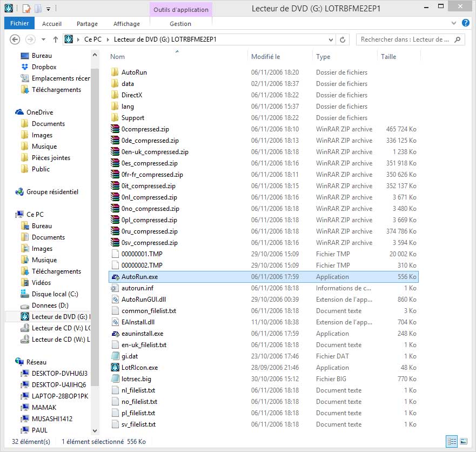Sort by the Type column header

tap(323, 56)
